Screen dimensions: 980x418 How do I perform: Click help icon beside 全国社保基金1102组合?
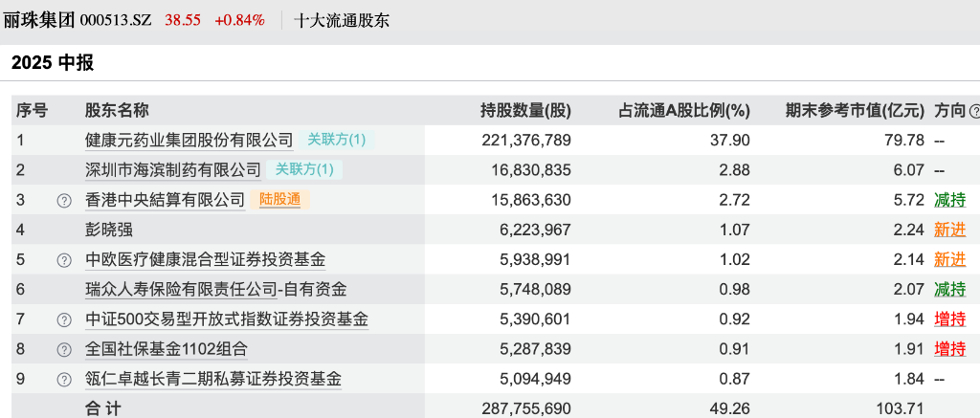coord(64,350)
